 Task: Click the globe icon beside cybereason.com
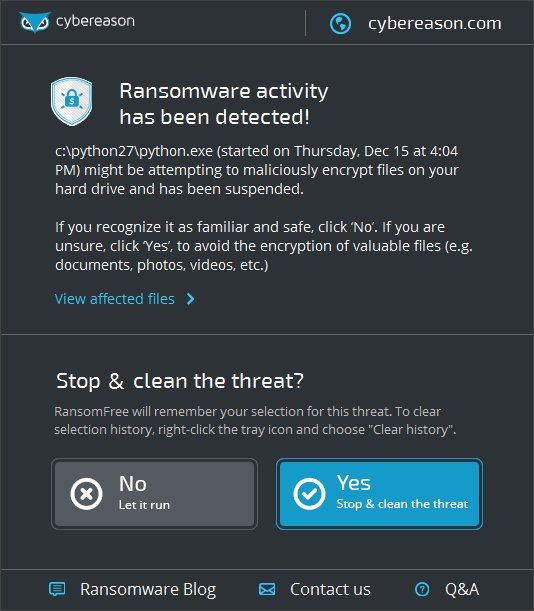tap(340, 24)
